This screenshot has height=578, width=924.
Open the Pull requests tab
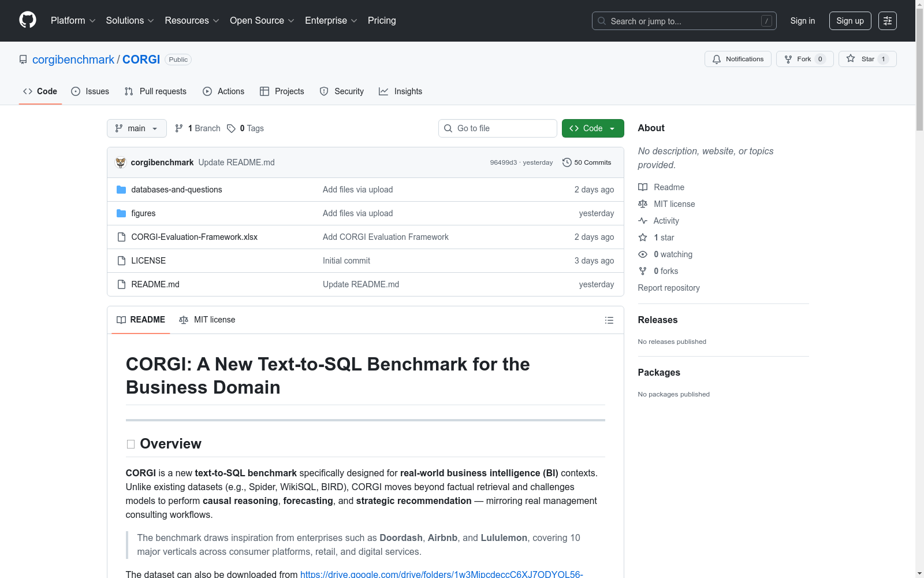tap(155, 91)
